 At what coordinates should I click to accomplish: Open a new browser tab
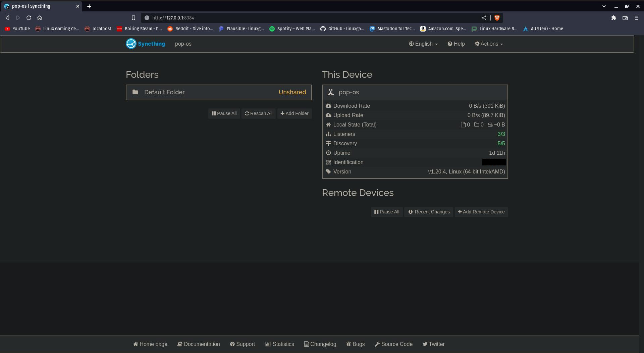coord(89,6)
